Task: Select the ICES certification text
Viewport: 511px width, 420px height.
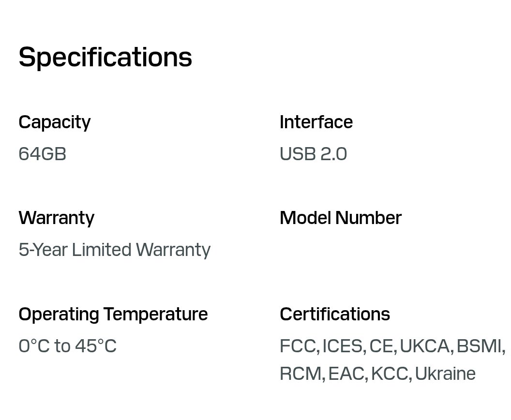Action: tap(342, 346)
